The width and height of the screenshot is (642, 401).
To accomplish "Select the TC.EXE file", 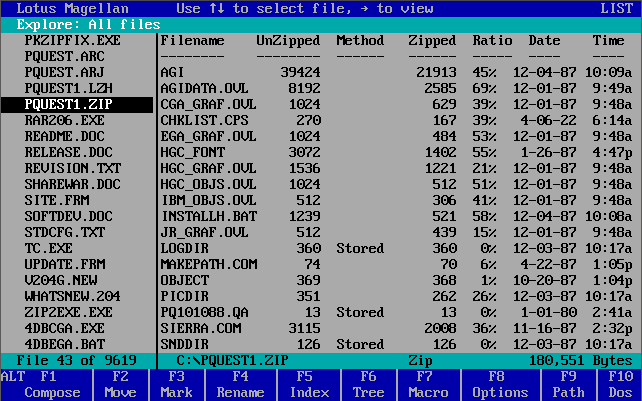I will (49, 247).
